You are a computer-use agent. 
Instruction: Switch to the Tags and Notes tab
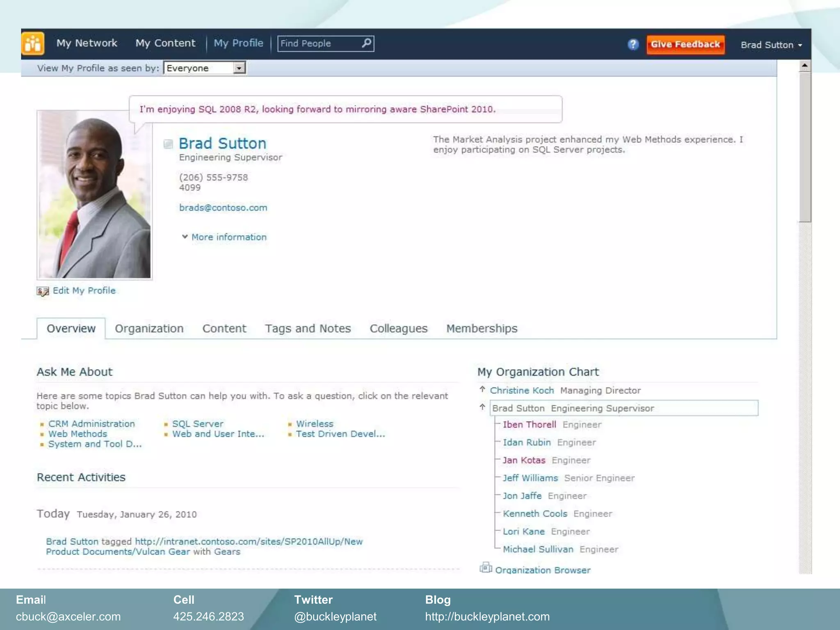pyautogui.click(x=308, y=329)
